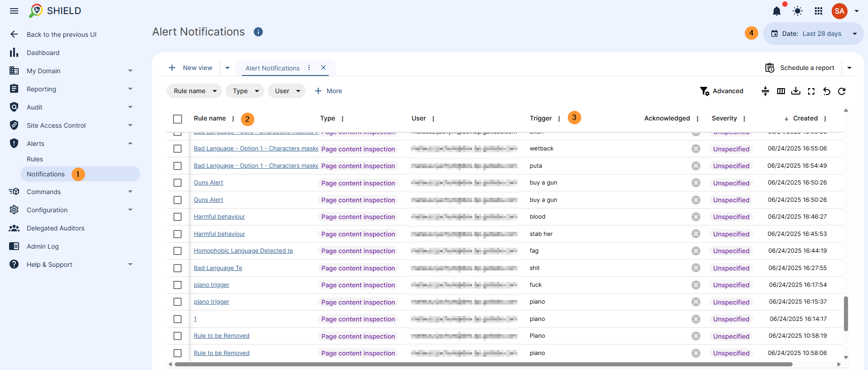The height and width of the screenshot is (370, 868).
Task: Open the Homophobic Language Detected te rule link
Action: [243, 251]
